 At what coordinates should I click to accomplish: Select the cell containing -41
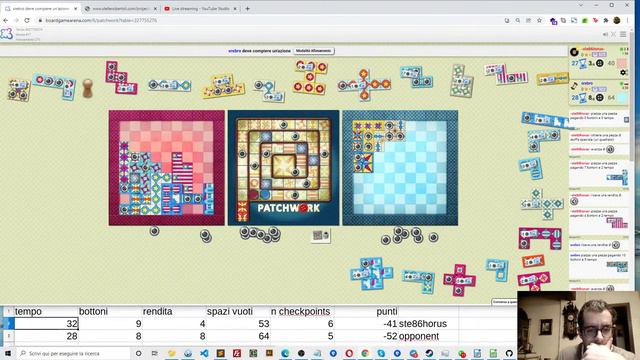point(366,324)
